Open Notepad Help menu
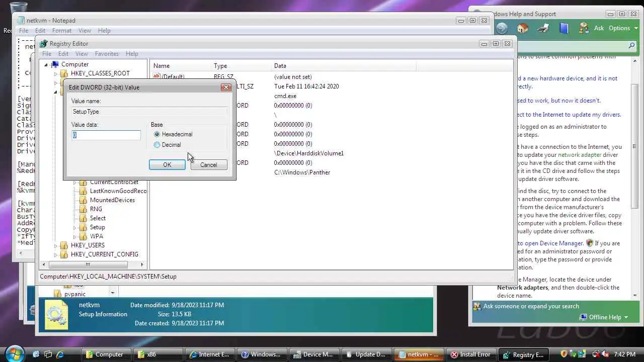The width and height of the screenshot is (644, 362). click(x=104, y=31)
